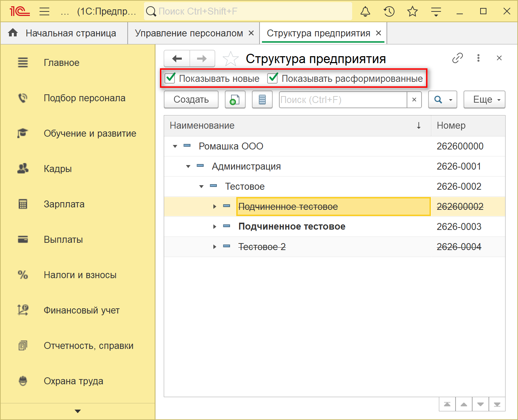
Task: Open the search magnifier dropdown
Action: (x=442, y=100)
